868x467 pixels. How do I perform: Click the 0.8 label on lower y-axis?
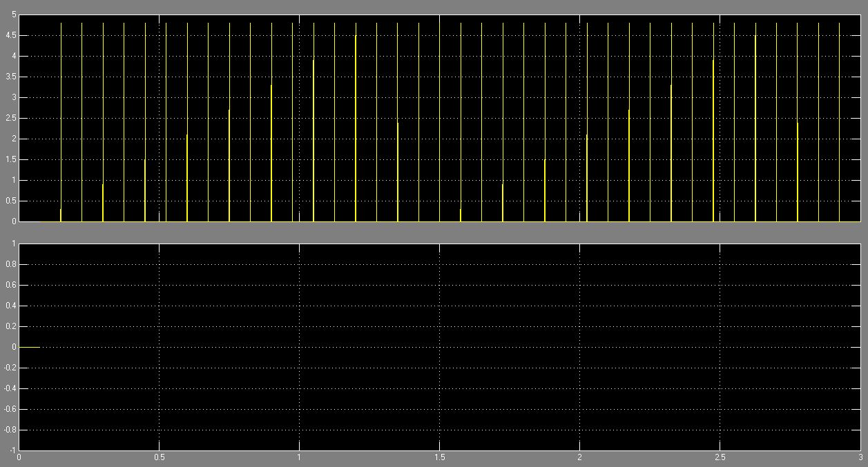(x=12, y=265)
